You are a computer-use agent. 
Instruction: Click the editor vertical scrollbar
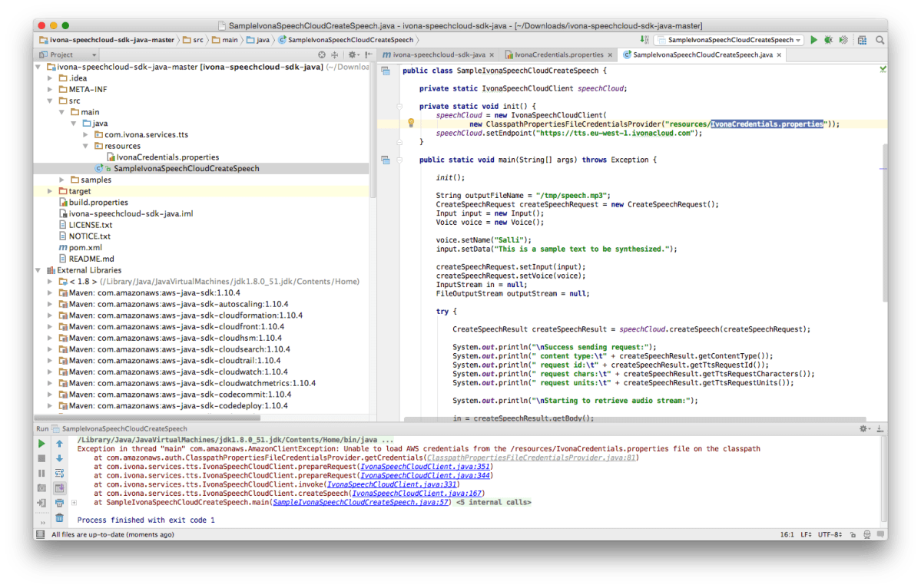coord(883,223)
